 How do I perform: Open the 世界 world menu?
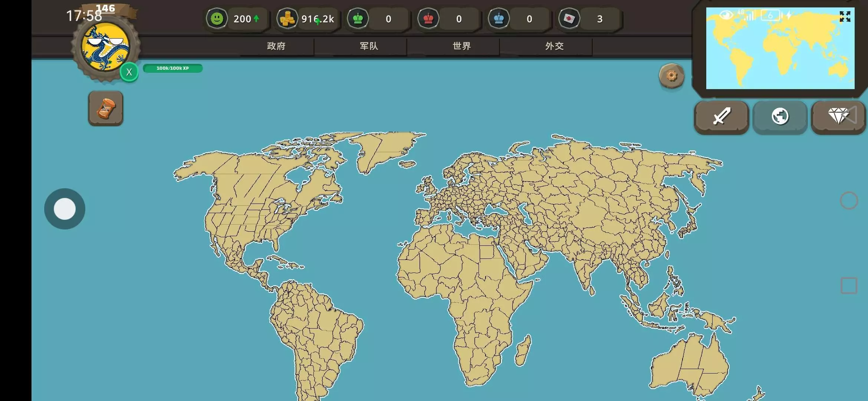(462, 46)
